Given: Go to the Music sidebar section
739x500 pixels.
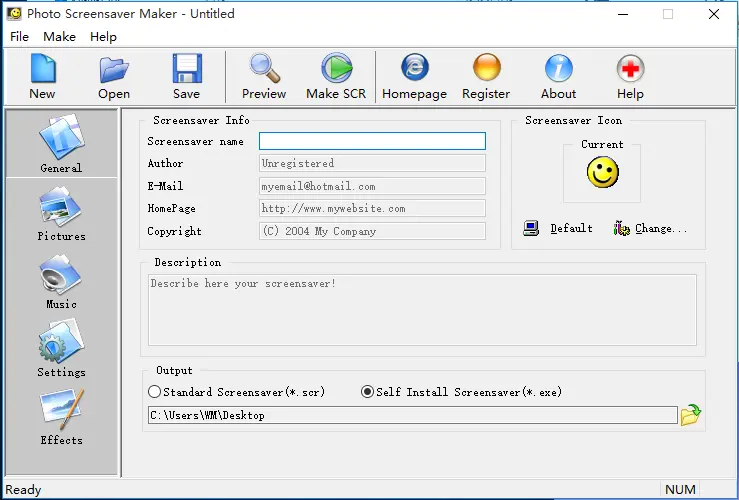Looking at the screenshot, I should 61,282.
